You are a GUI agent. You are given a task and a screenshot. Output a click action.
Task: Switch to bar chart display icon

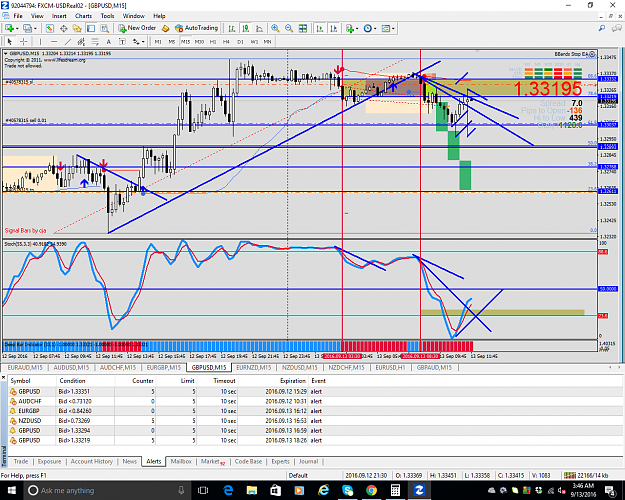(232, 28)
